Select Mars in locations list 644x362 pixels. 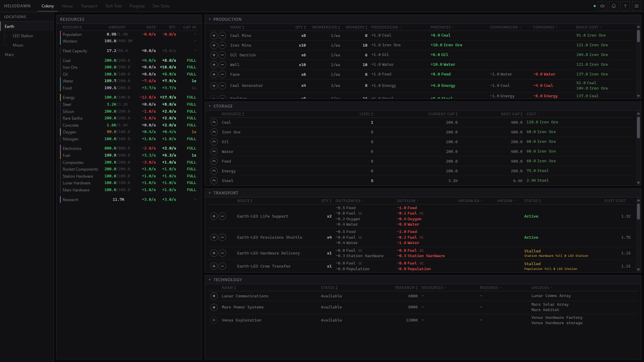coord(9,55)
